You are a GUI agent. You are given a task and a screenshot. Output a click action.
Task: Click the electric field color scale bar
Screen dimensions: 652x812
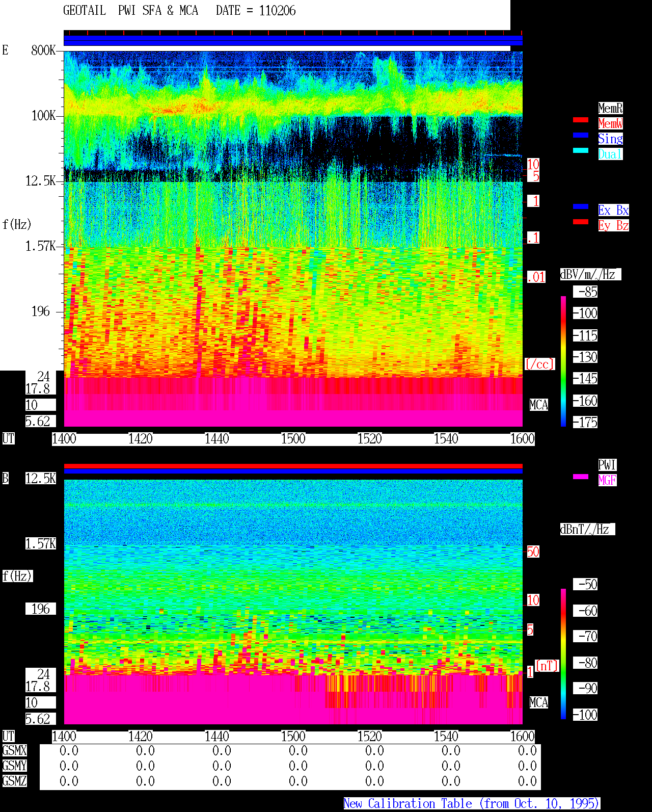point(563,361)
